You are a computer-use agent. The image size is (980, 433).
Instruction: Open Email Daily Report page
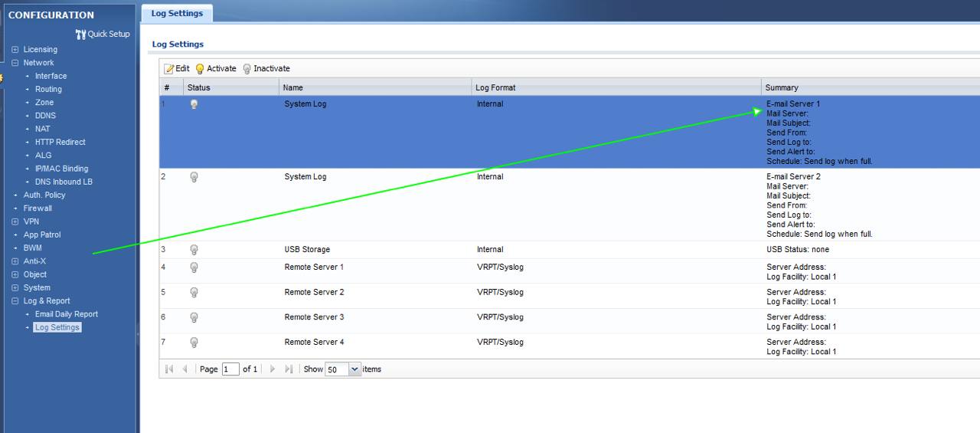coord(67,314)
